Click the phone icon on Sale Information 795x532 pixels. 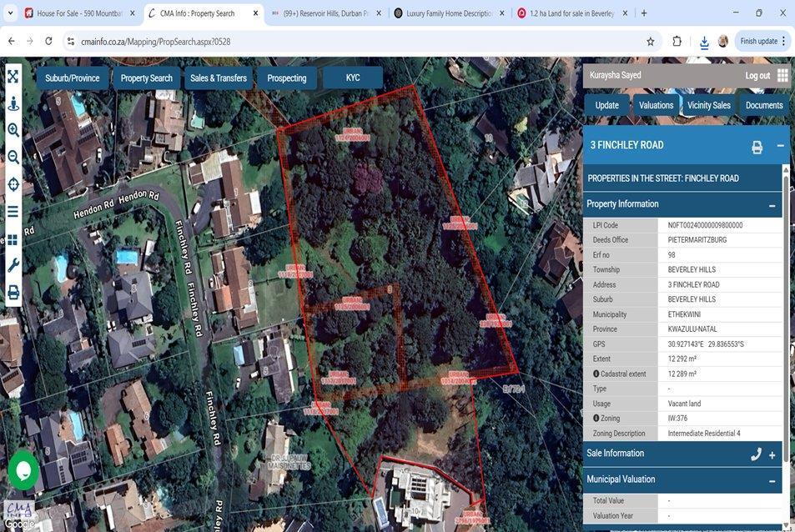click(756, 454)
